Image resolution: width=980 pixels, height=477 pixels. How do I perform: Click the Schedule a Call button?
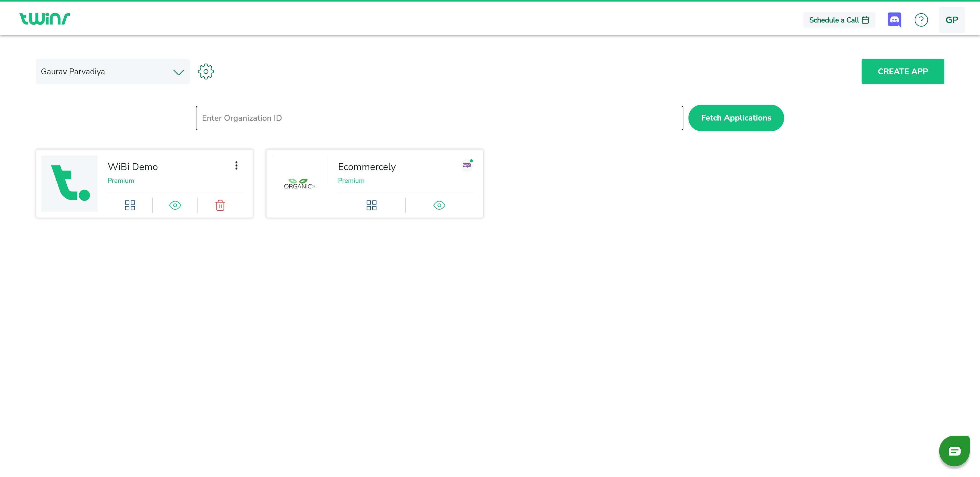pyautogui.click(x=839, y=20)
